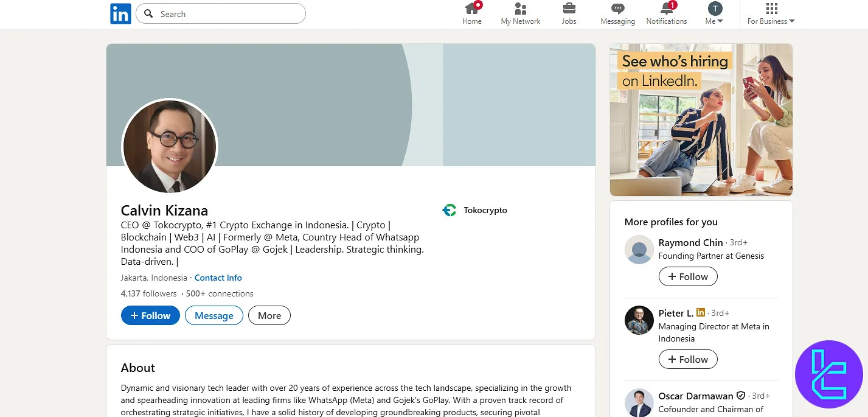Click the 'About' section heading

(x=138, y=368)
